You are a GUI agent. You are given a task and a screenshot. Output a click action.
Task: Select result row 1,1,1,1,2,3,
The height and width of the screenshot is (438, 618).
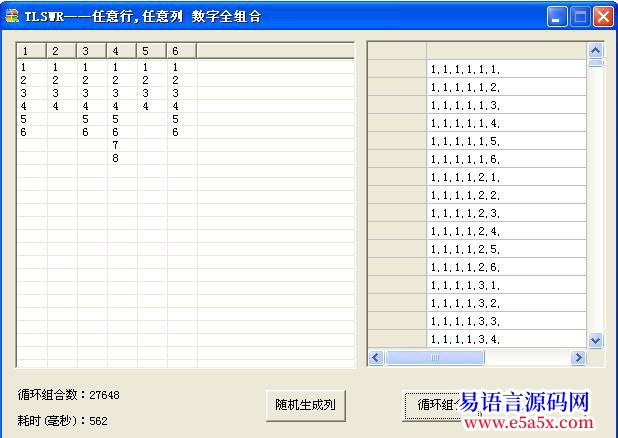tap(506, 213)
